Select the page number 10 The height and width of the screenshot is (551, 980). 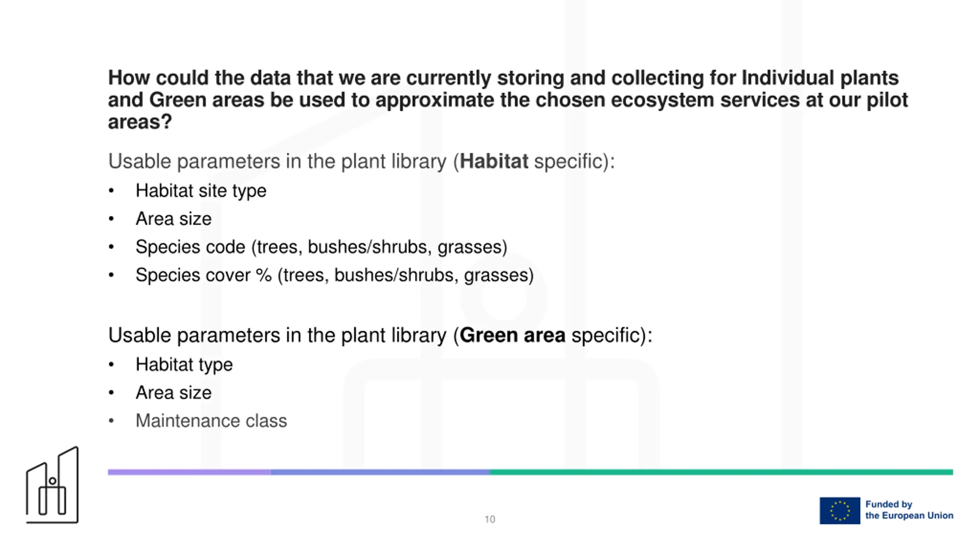490,519
